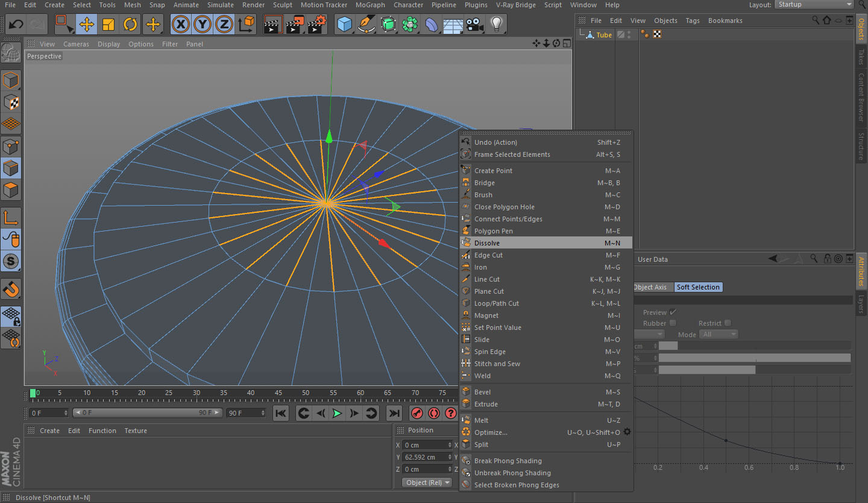Open the Object (Rel) coordinate dropdown
The width and height of the screenshot is (868, 503).
(x=427, y=482)
